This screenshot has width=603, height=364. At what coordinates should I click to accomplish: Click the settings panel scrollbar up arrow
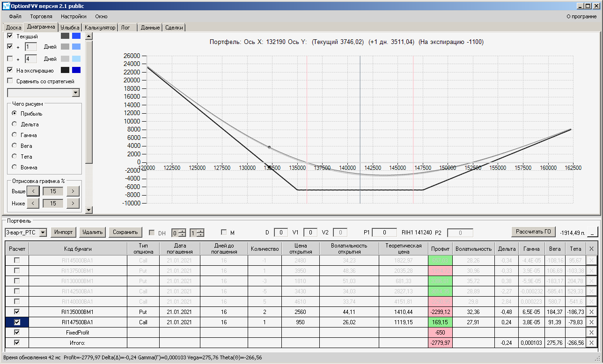[x=89, y=36]
